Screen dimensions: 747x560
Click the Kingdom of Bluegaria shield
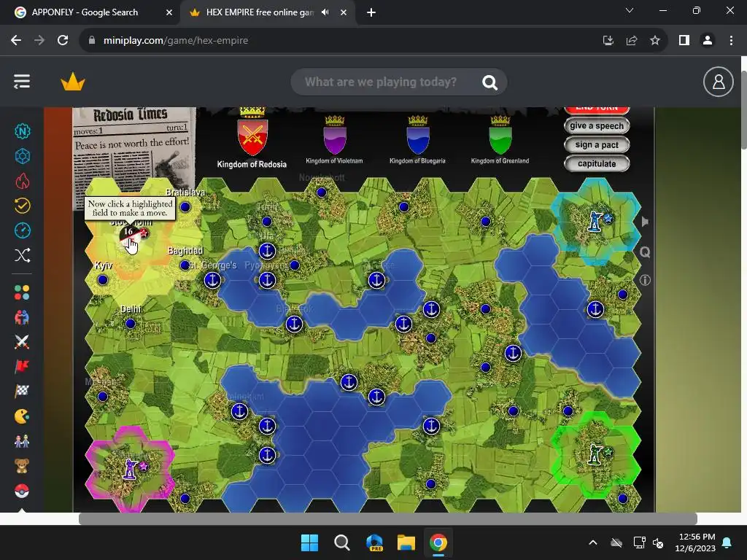(x=418, y=139)
